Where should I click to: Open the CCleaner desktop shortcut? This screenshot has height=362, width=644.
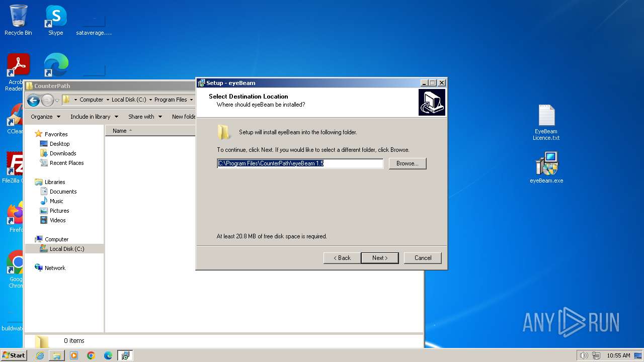[x=15, y=119]
